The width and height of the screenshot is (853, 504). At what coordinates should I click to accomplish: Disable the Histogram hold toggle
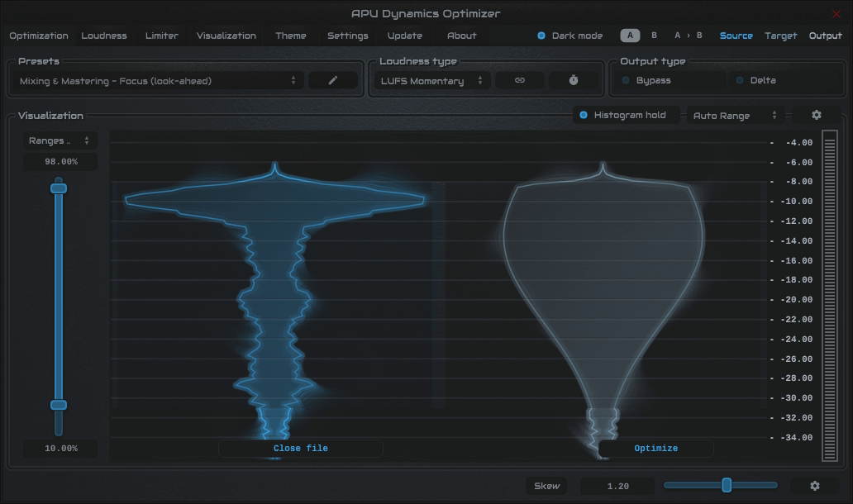584,115
